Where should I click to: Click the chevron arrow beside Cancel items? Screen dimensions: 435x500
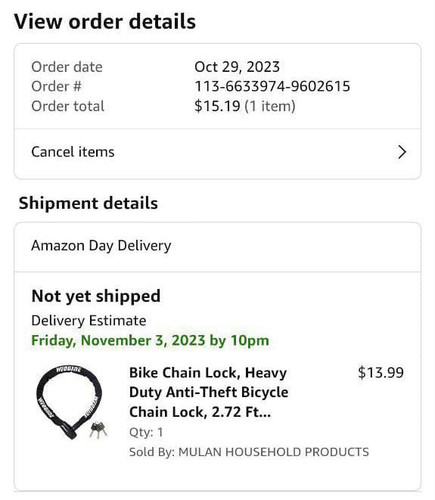point(402,152)
